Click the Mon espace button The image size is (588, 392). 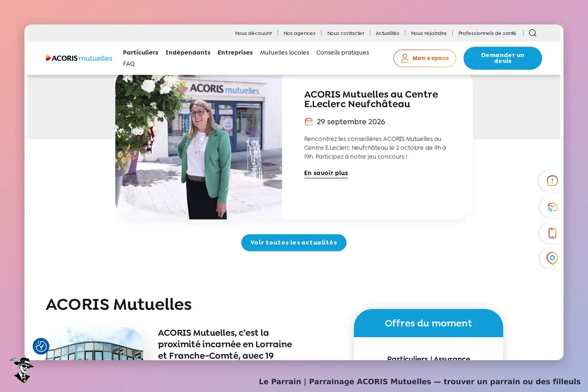tap(425, 58)
